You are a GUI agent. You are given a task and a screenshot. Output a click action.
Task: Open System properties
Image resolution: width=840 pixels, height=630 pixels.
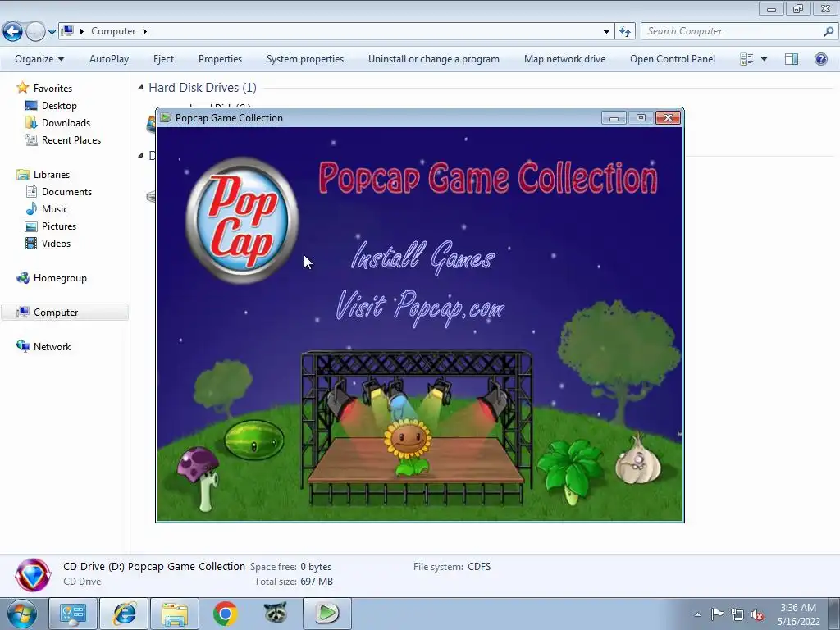pyautogui.click(x=305, y=59)
